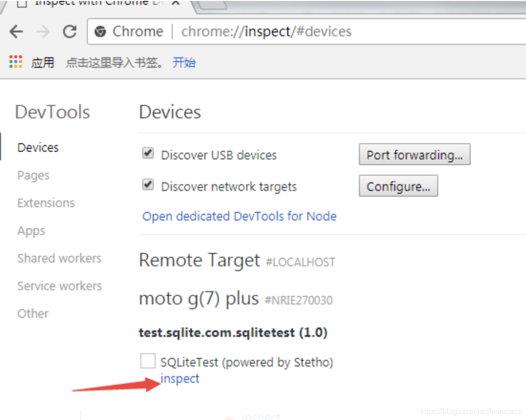The width and height of the screenshot is (526, 420).
Task: Click the SQLiteTest page icon placeholder box
Action: coord(147,361)
